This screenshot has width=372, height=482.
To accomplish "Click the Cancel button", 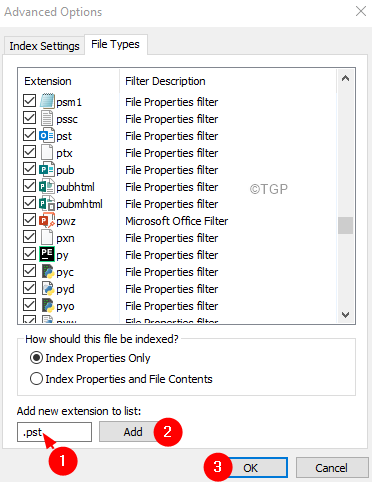I will [x=332, y=468].
